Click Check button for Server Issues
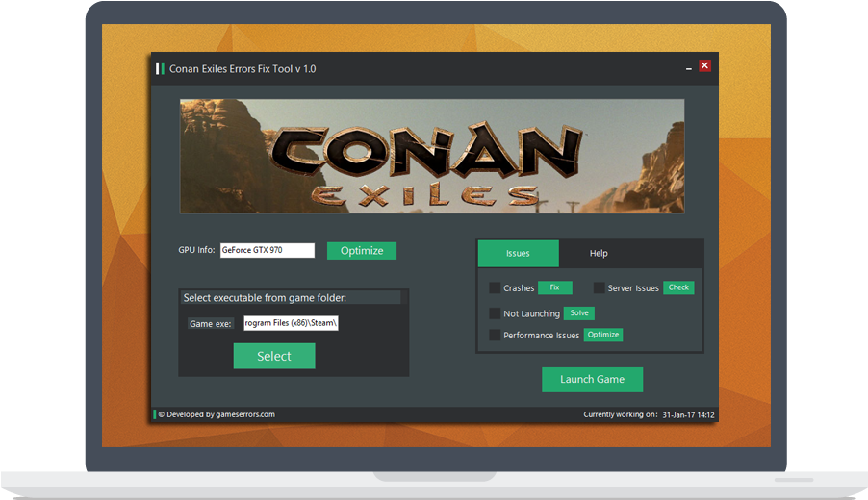The height and width of the screenshot is (500, 868). point(678,287)
